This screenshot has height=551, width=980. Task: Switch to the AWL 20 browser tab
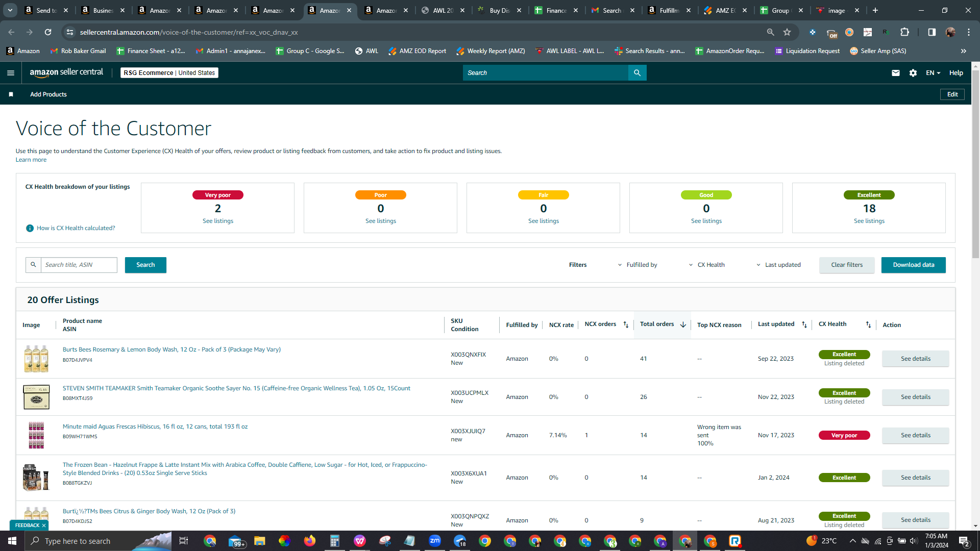(443, 10)
